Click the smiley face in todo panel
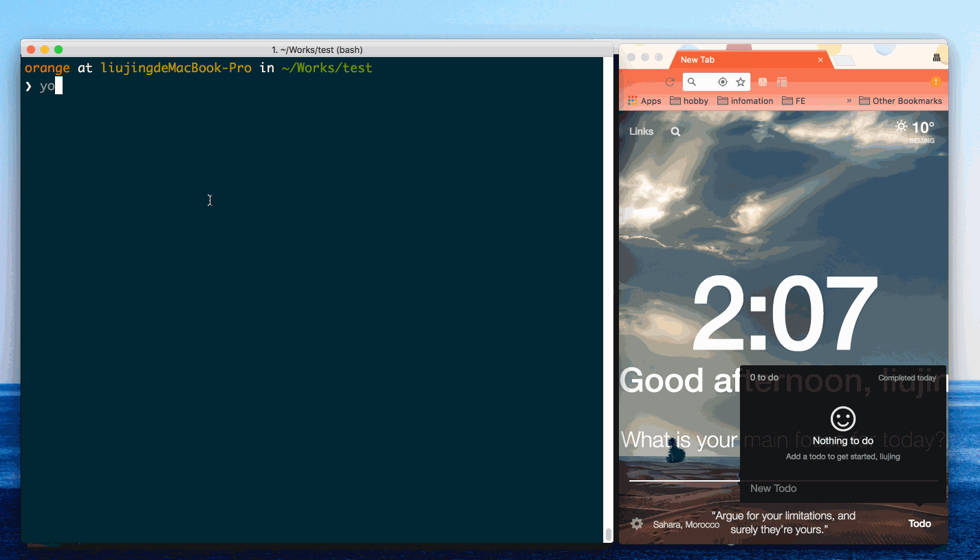Image resolution: width=980 pixels, height=560 pixels. pos(843,418)
